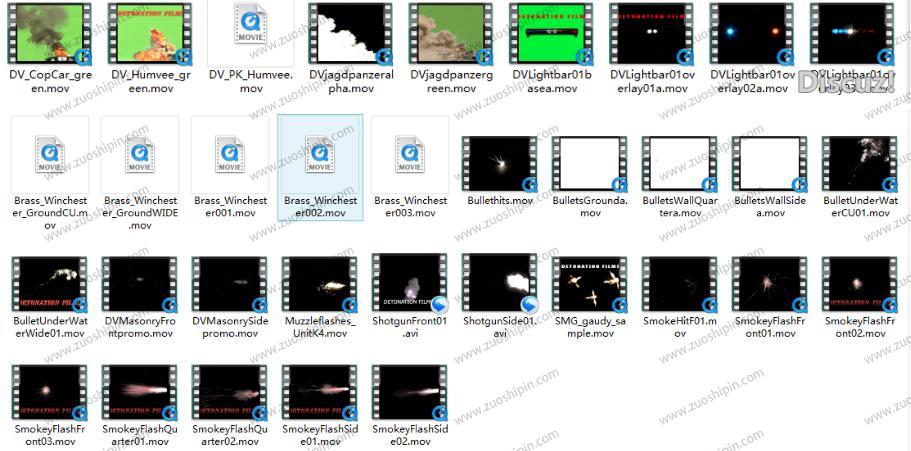Select the Brass_Winchester003.mov file icon
Image resolution: width=911 pixels, height=451 pixels.
coord(410,154)
